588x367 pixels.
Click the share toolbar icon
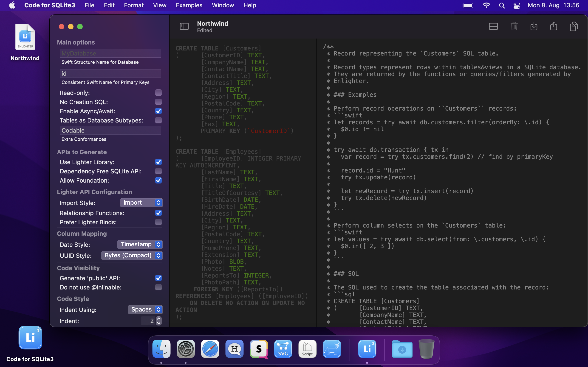(554, 26)
